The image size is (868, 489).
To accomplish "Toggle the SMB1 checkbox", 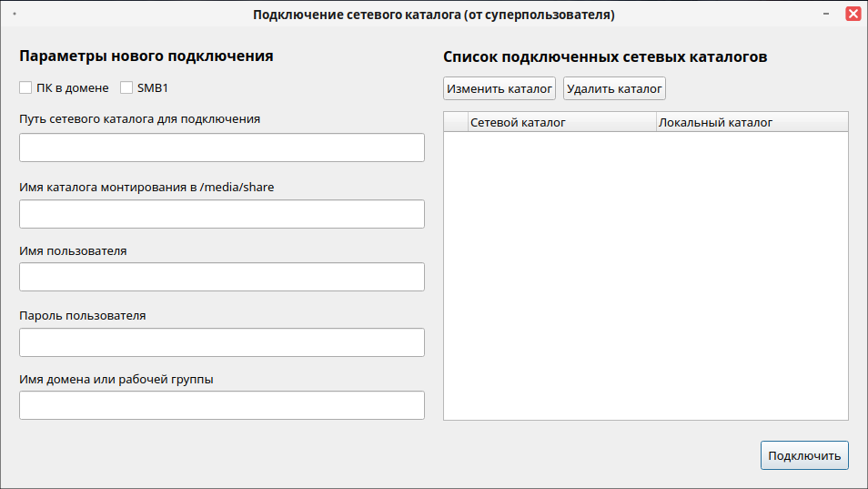I will pyautogui.click(x=126, y=88).
